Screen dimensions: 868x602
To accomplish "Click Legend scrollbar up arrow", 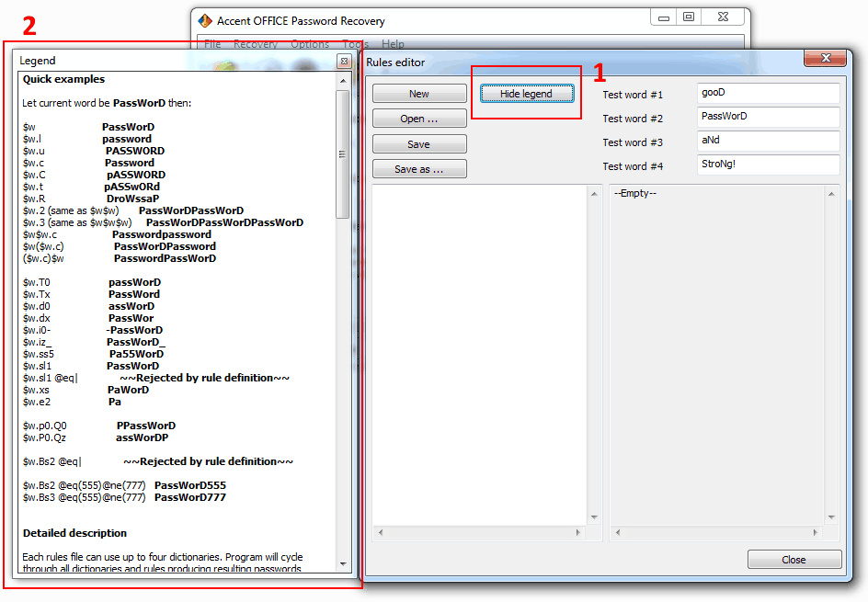I will pyautogui.click(x=343, y=81).
